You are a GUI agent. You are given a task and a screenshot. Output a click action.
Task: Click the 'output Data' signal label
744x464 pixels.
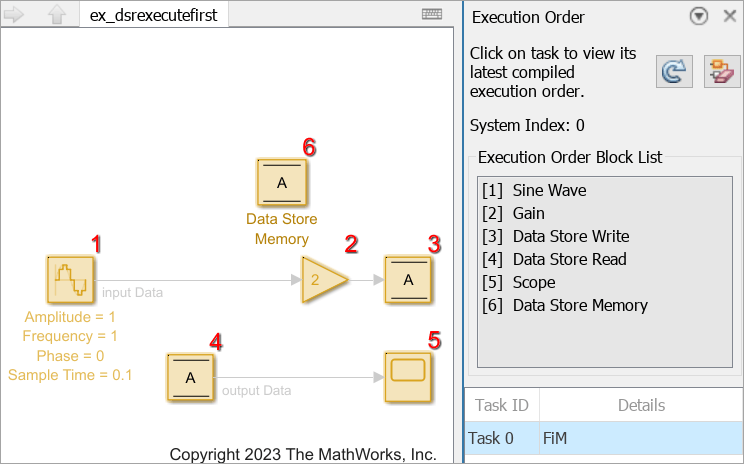[x=257, y=390]
